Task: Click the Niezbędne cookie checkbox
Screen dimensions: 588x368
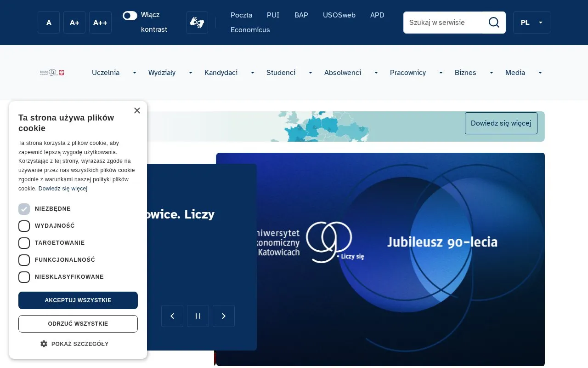Action: tap(24, 209)
